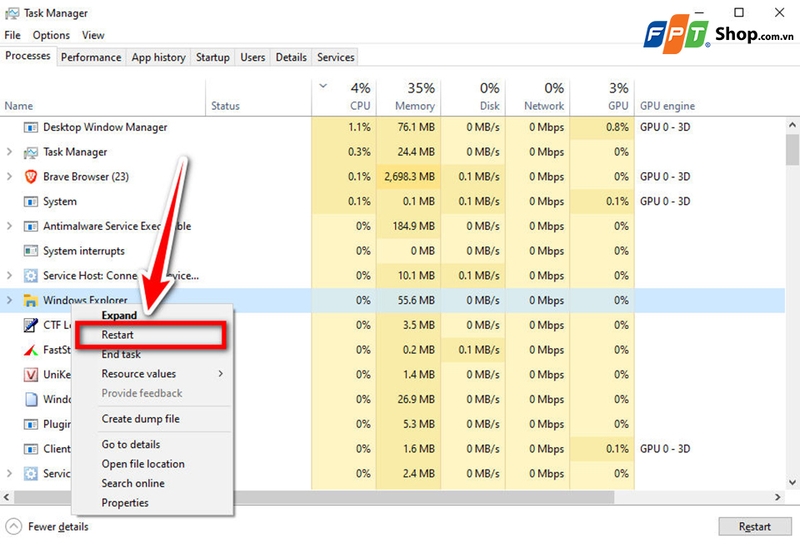Click the horizontal scrollbar left arrow

point(6,497)
